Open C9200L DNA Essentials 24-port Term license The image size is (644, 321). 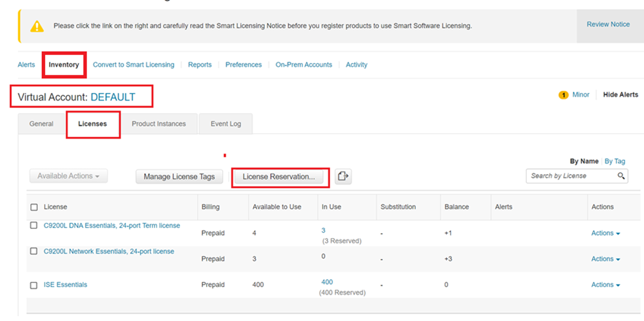112,226
